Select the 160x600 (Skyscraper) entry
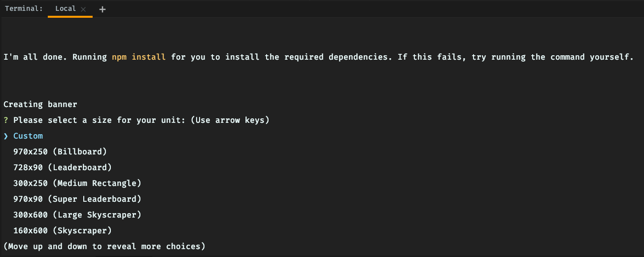The image size is (644, 257). (63, 230)
